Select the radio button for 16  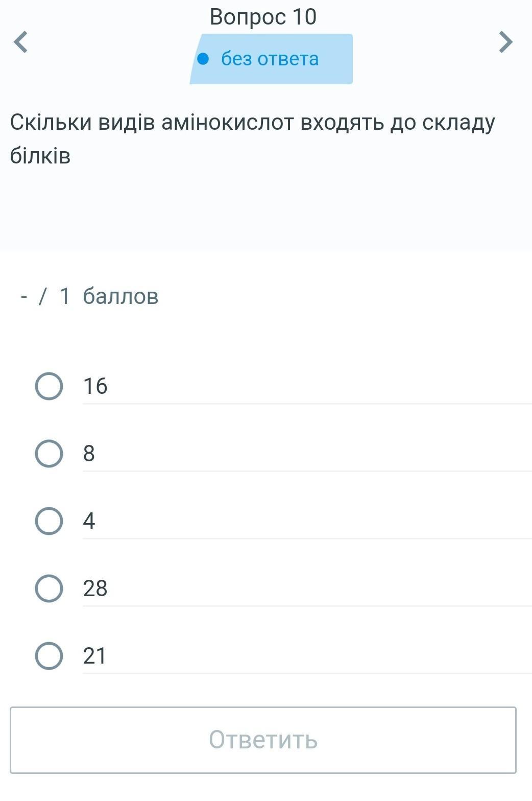[x=49, y=386]
